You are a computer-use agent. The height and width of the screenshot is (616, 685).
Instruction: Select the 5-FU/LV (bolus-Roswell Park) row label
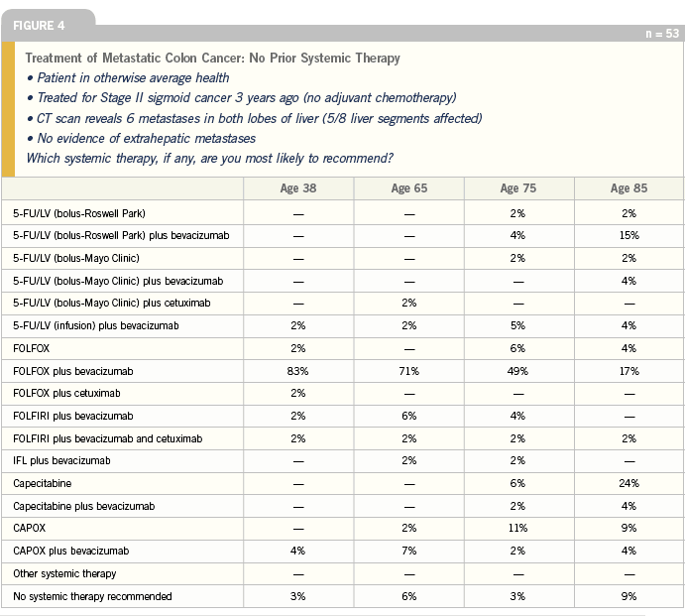click(x=79, y=214)
